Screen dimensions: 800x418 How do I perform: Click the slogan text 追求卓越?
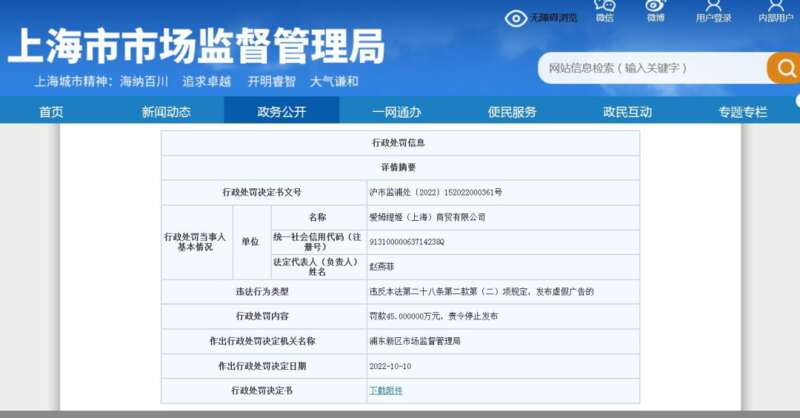click(x=207, y=81)
